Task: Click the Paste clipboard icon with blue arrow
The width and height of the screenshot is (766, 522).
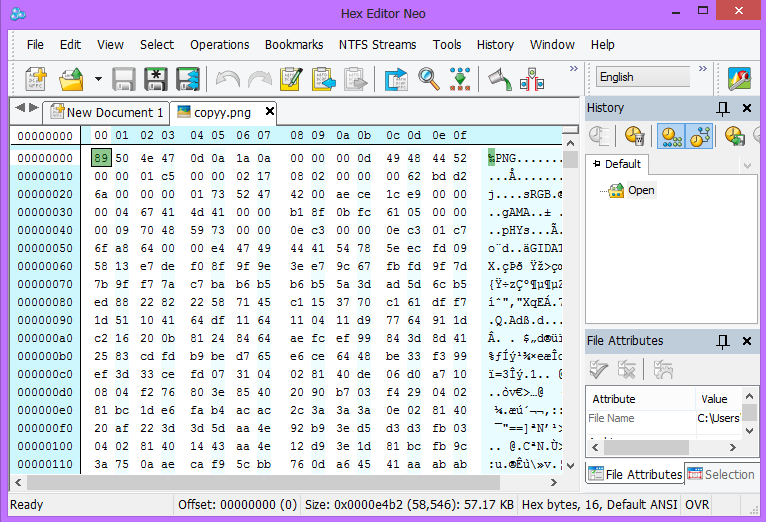Action: pos(323,79)
